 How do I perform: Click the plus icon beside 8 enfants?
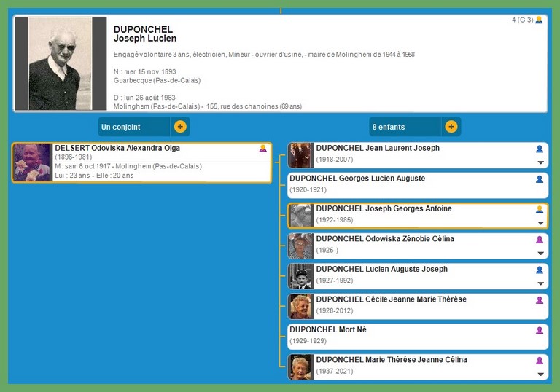(x=451, y=127)
